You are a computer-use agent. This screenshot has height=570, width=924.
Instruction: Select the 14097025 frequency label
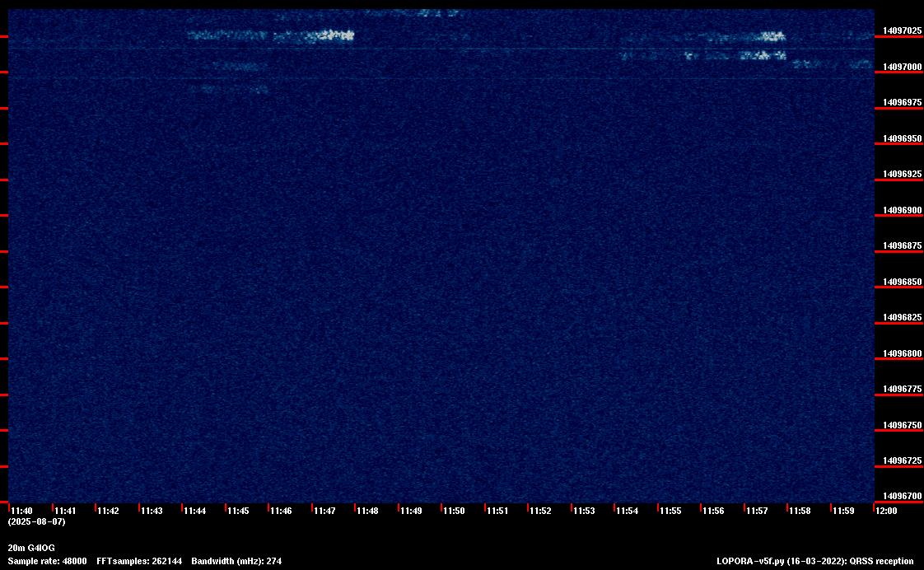(x=903, y=30)
